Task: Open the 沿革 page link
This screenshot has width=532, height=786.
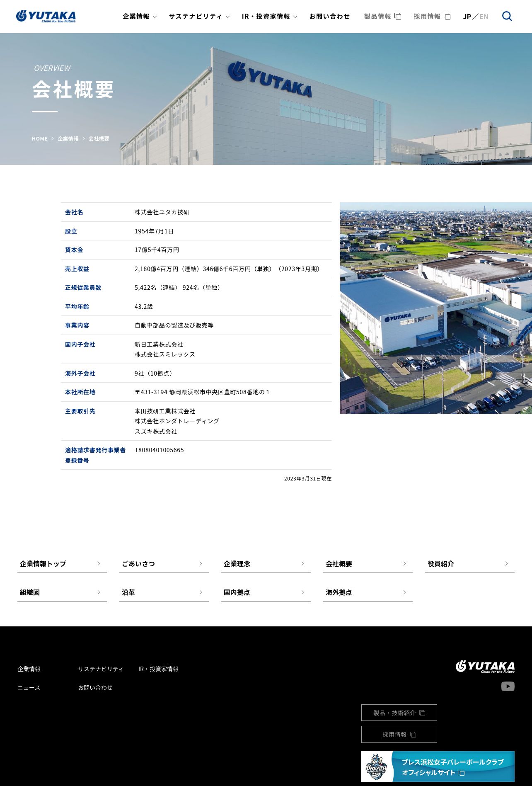Action: click(164, 592)
